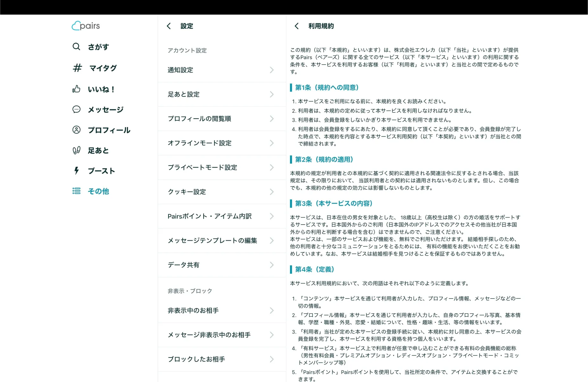Open メッセージテンプレートの編集 row
Viewport: 588px width, 382px height.
tap(222, 240)
